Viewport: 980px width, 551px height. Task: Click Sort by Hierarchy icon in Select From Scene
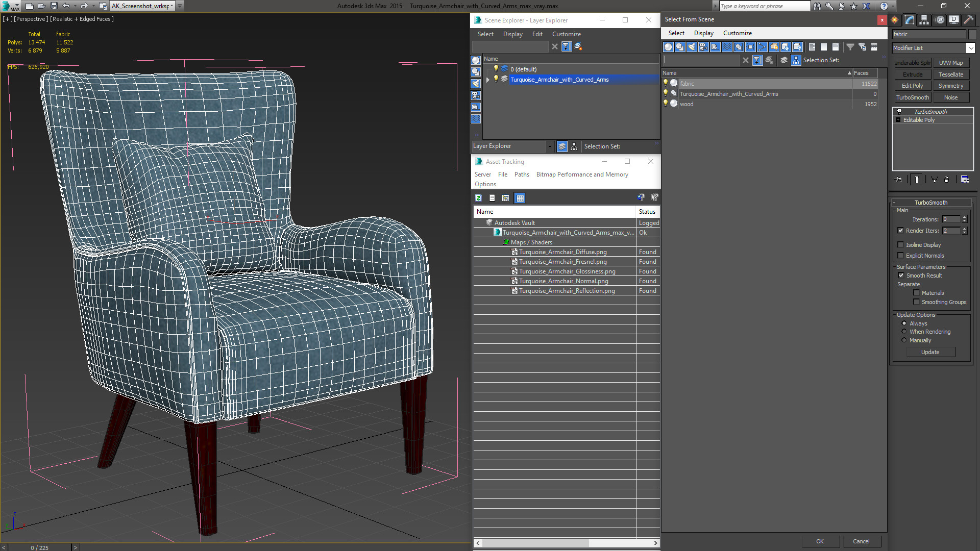[796, 60]
